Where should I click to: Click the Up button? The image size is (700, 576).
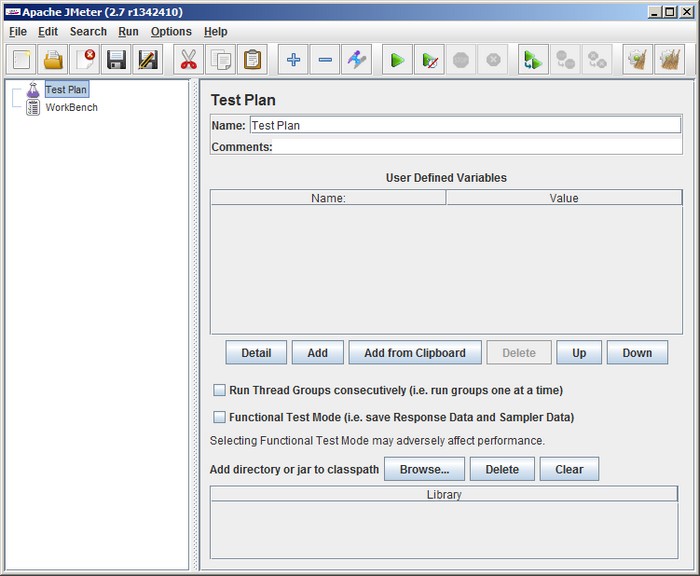tap(579, 353)
